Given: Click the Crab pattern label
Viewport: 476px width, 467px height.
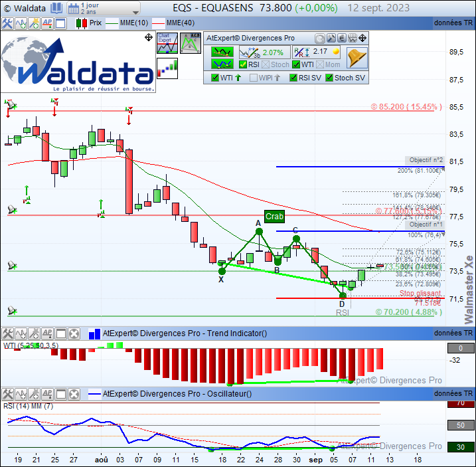Looking at the screenshot, I should [x=274, y=217].
